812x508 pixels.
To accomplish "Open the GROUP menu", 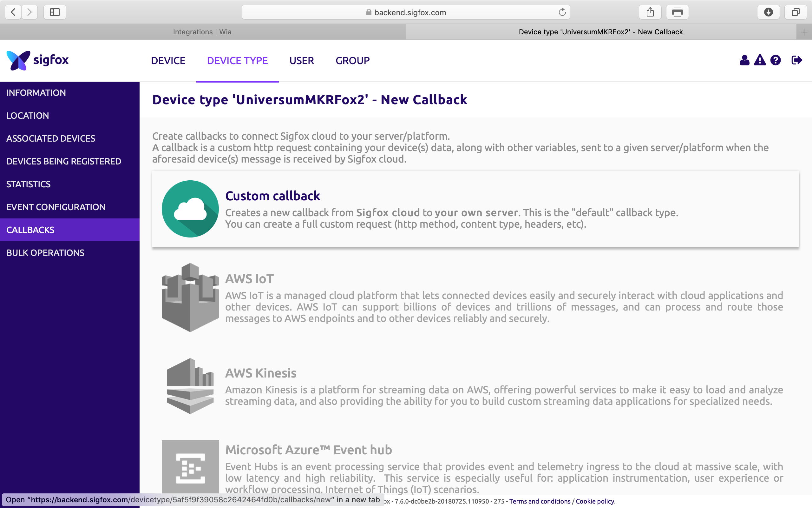I will [x=353, y=61].
